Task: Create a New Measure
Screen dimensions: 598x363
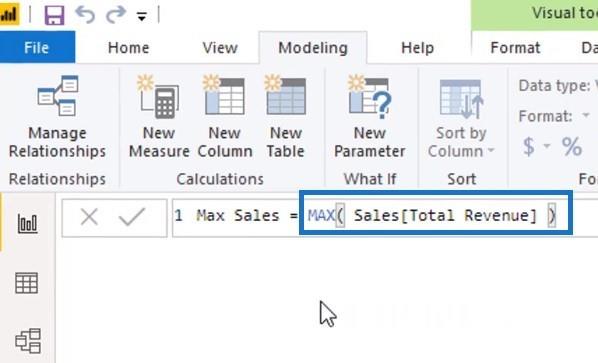Action: coord(159,117)
